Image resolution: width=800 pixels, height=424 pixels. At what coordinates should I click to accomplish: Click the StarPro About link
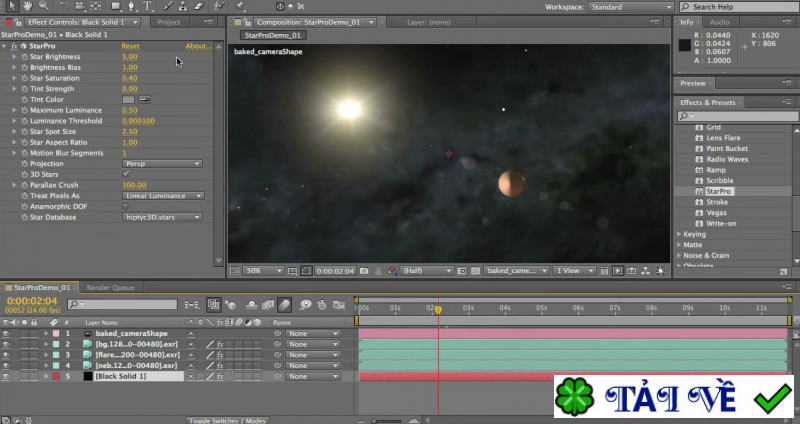(198, 46)
